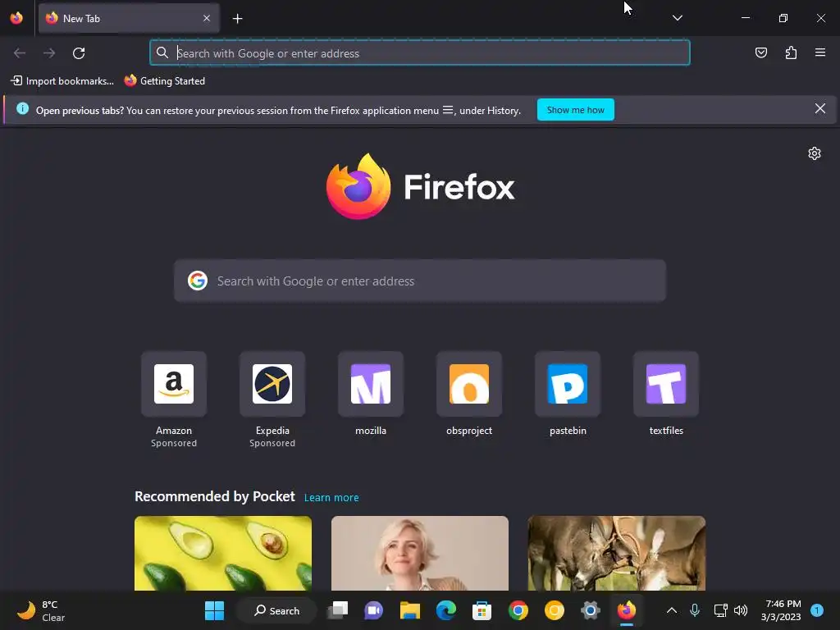The image size is (840, 630).
Task: Open a new tab with plus button
Action: (237, 19)
